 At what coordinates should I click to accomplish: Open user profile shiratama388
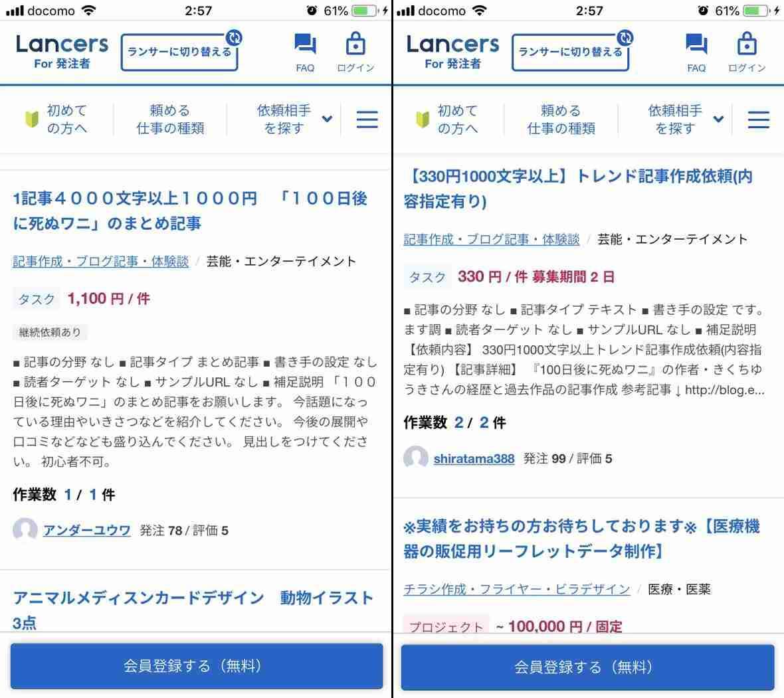point(474,459)
